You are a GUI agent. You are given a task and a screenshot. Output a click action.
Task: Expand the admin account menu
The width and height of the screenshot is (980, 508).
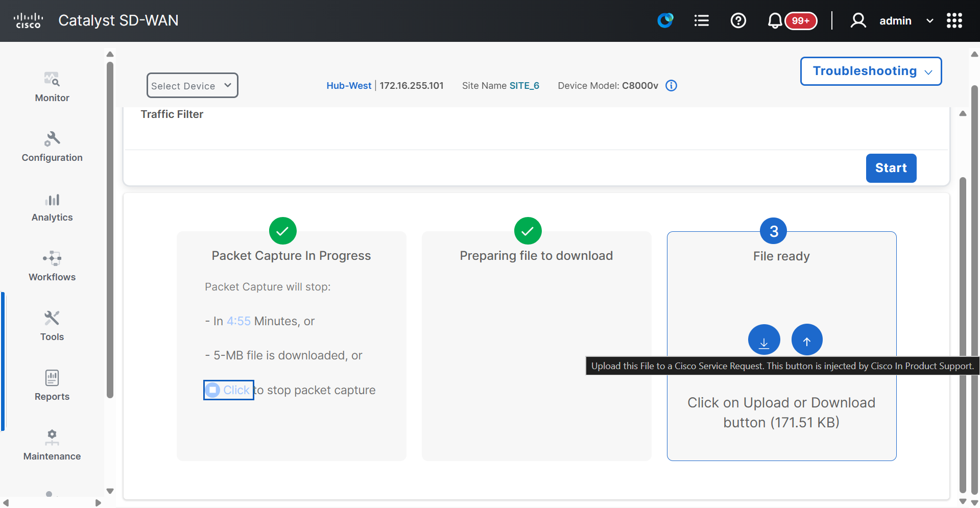(929, 20)
